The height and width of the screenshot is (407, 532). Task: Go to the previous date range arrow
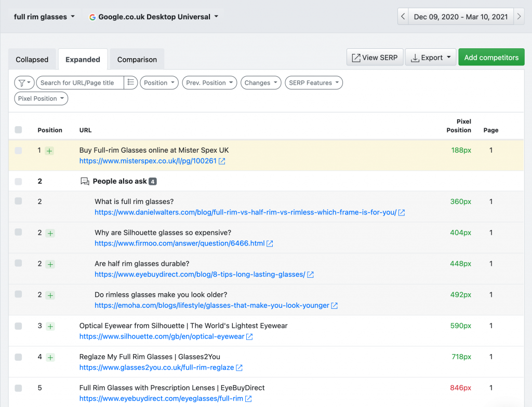point(403,17)
